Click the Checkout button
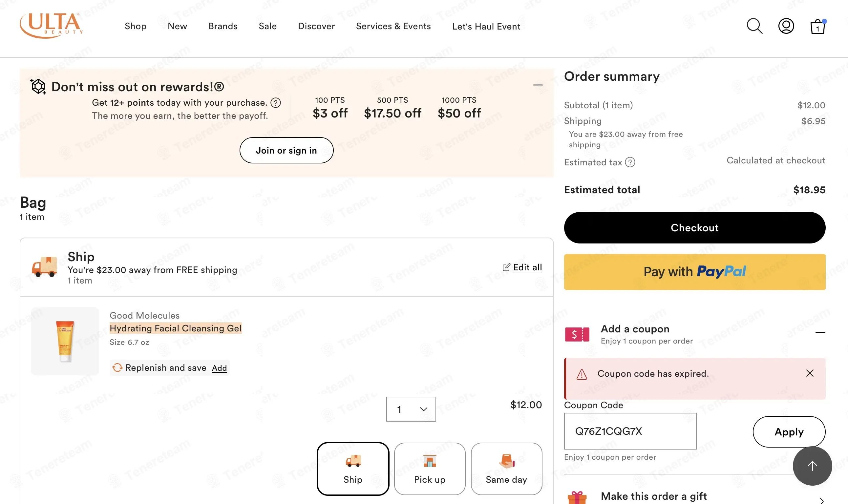Screen dimensions: 848x504 694,227
